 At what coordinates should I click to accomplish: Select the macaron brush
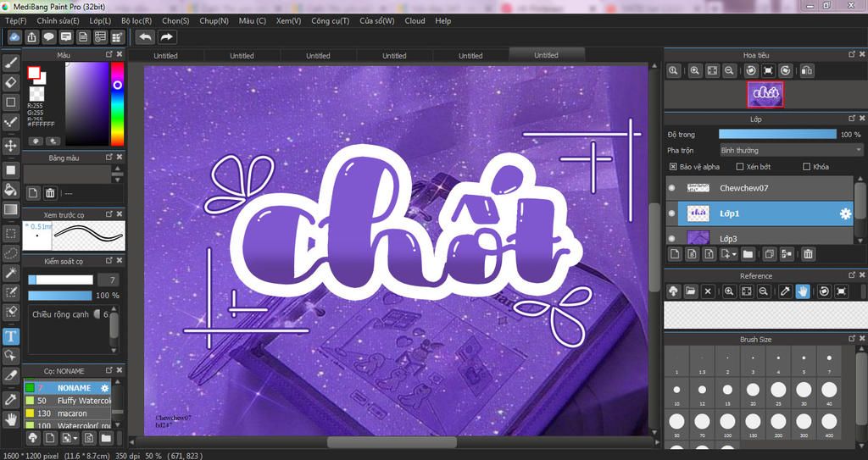point(68,413)
